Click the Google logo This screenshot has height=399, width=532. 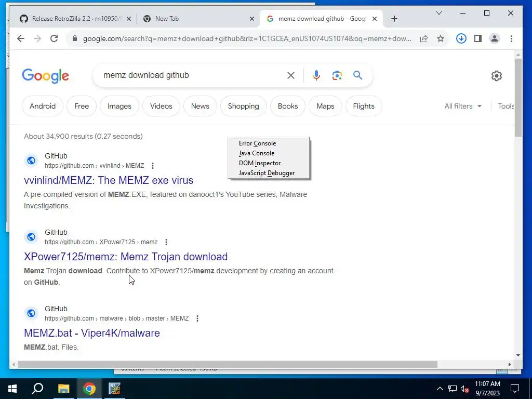pyautogui.click(x=46, y=76)
